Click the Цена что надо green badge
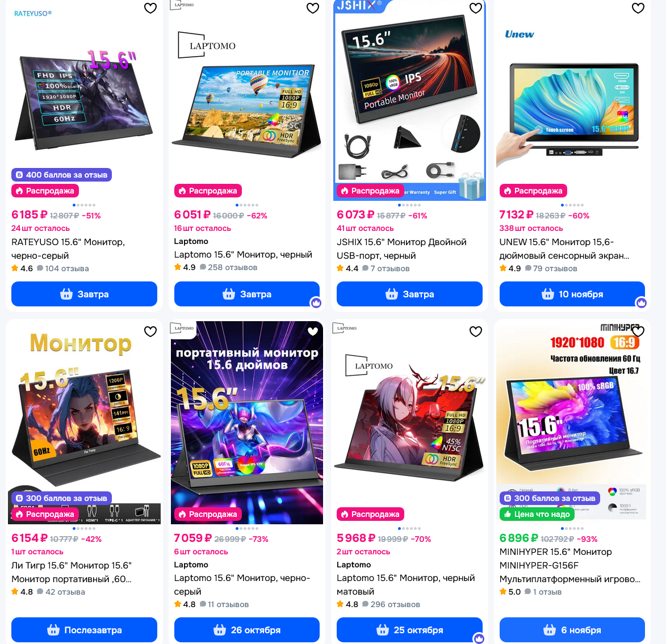Viewport: 666px width, 644px height. point(537,514)
